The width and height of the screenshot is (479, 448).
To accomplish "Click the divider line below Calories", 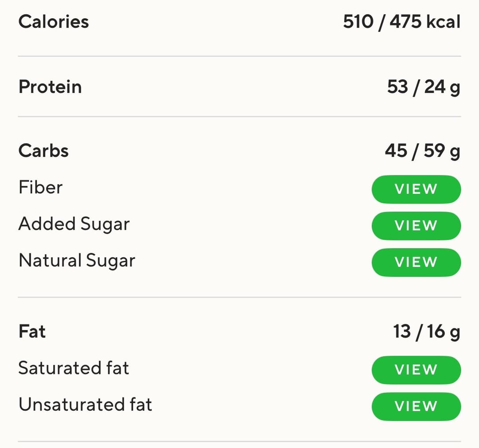I will [x=239, y=56].
